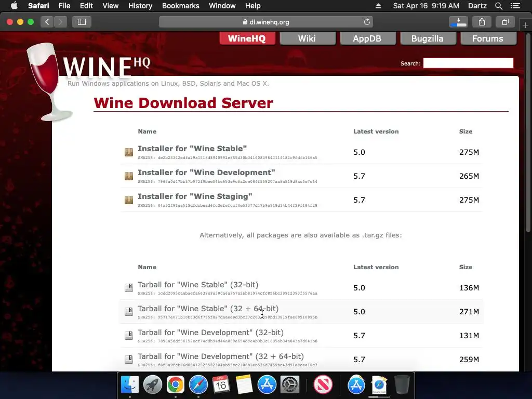The image size is (532, 399).
Task: Open System Preferences gear in dock
Action: (x=290, y=385)
